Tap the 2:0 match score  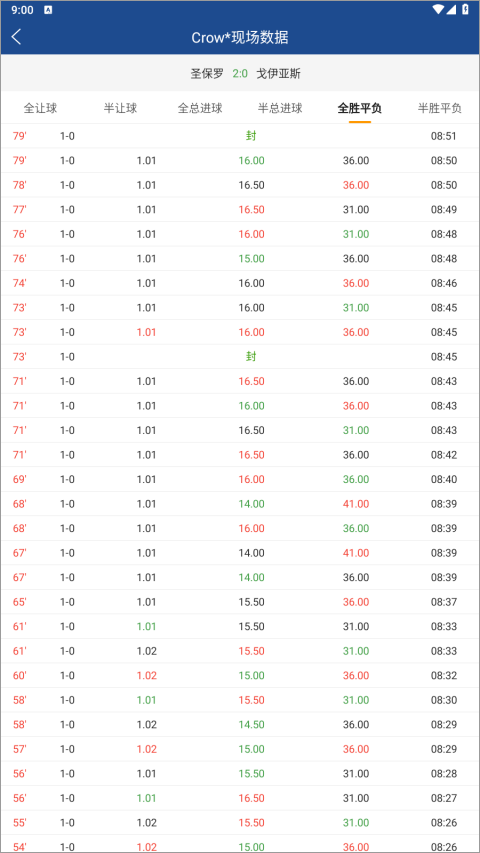pos(240,74)
